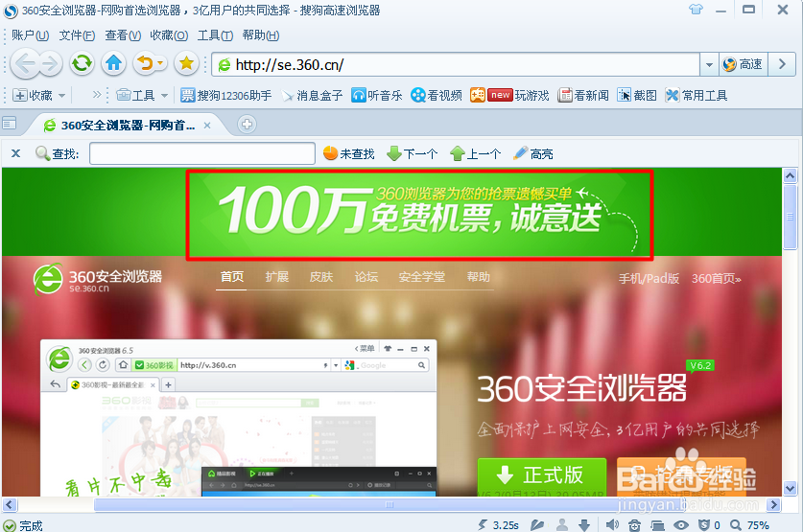The image size is (803, 532).
Task: Click the yellow star favorites icon
Action: [186, 63]
